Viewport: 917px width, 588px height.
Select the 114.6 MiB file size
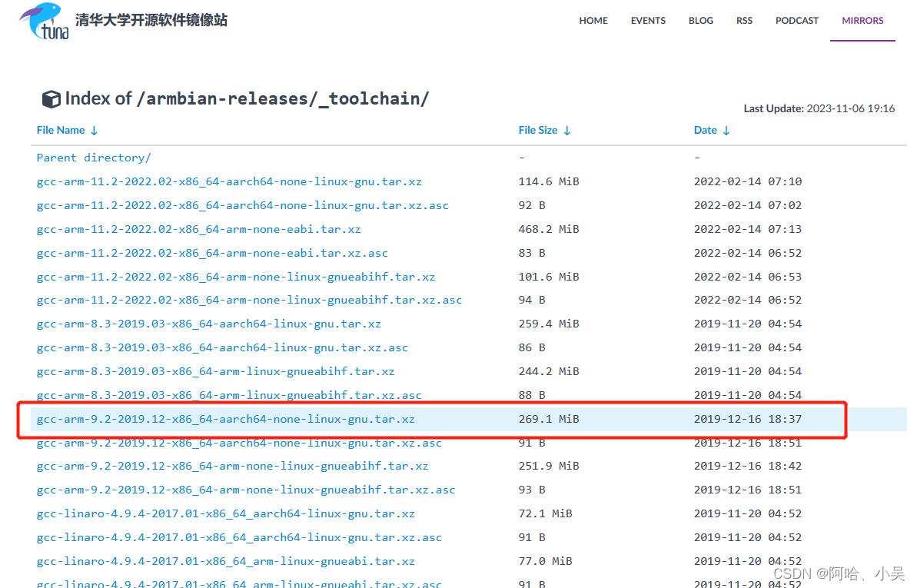click(549, 181)
